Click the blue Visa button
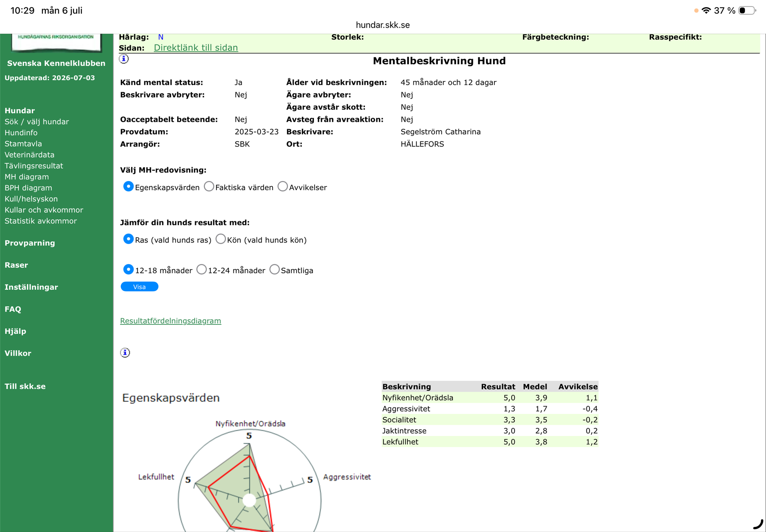This screenshot has height=532, width=766. click(x=140, y=287)
